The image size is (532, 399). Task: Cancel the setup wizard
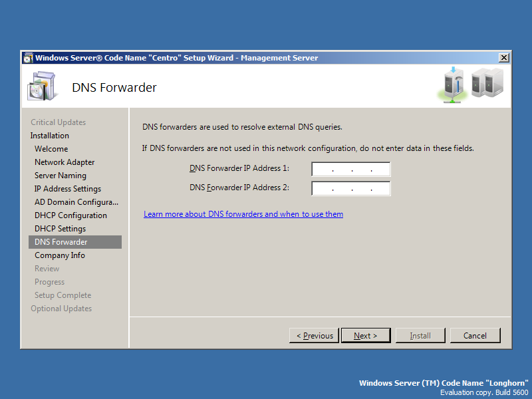click(x=475, y=336)
